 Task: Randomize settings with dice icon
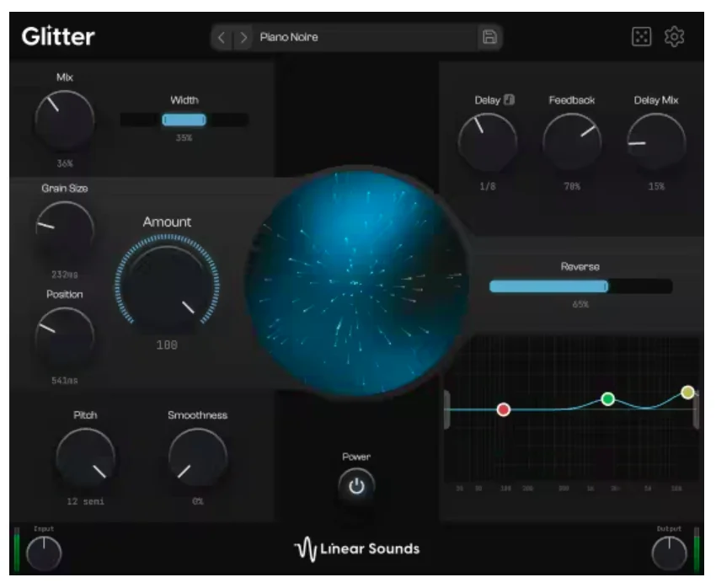(641, 37)
